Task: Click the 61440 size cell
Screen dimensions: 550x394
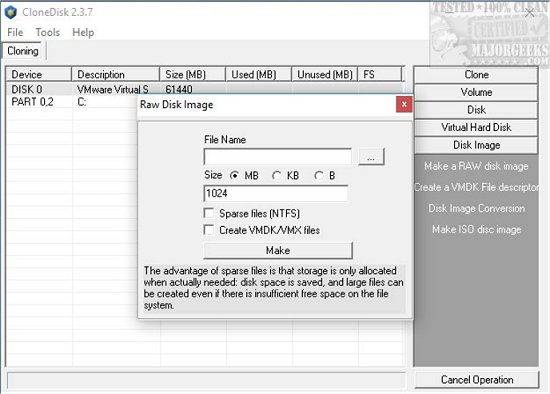Action: 179,89
